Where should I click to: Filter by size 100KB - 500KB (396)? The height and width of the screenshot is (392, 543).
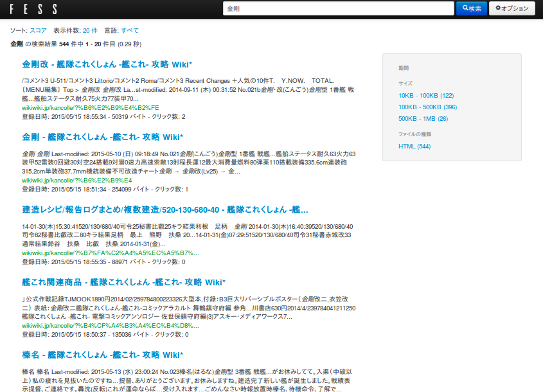click(x=428, y=107)
